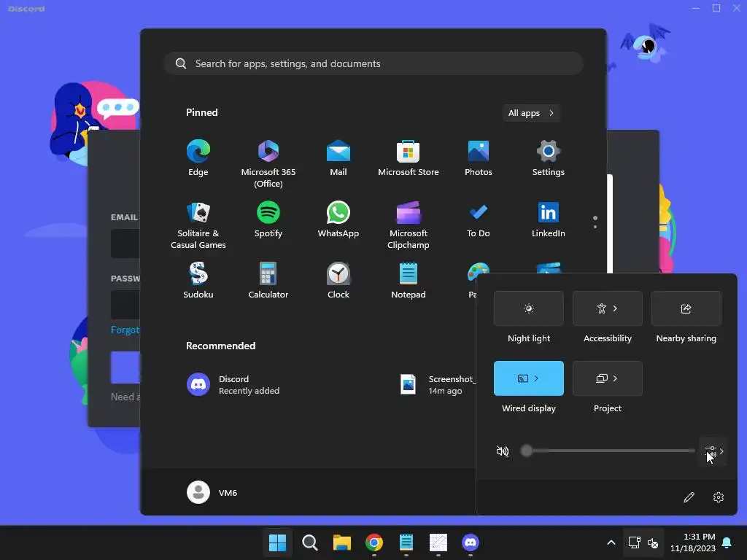Unmute the volume speaker icon
Viewport: 747px width, 560px height.
click(503, 451)
